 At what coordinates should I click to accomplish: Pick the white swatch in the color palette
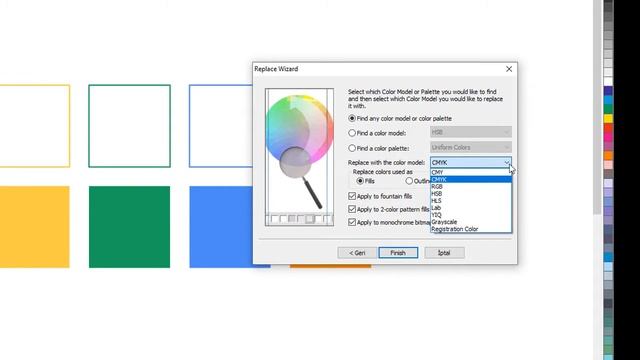click(608, 81)
